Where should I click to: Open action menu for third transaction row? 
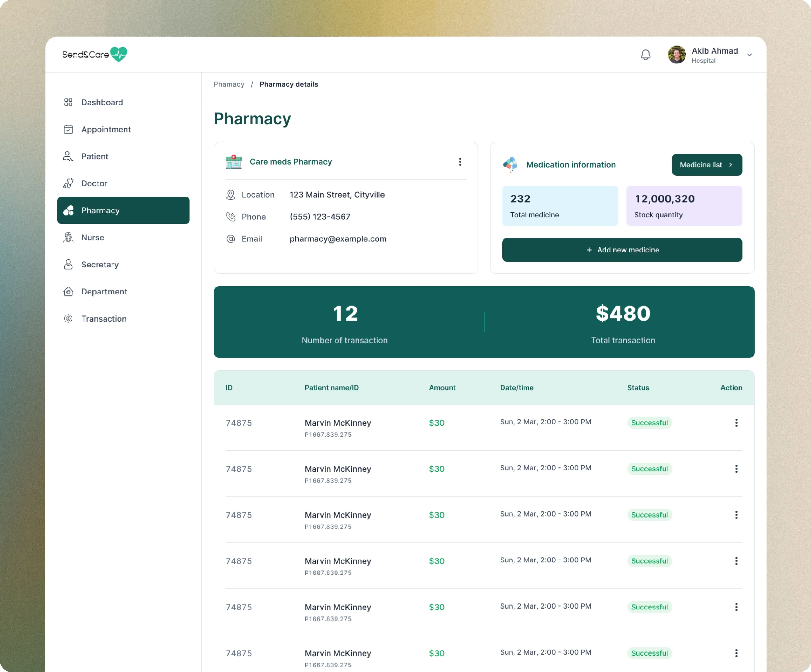(736, 515)
